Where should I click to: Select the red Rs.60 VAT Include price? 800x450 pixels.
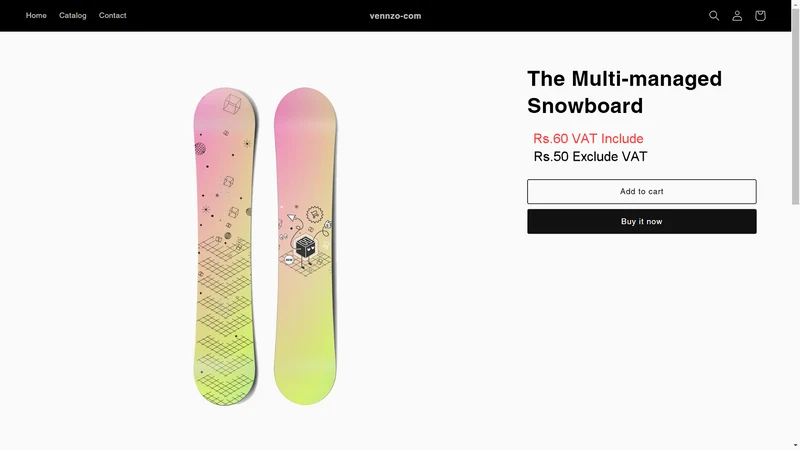(x=588, y=139)
